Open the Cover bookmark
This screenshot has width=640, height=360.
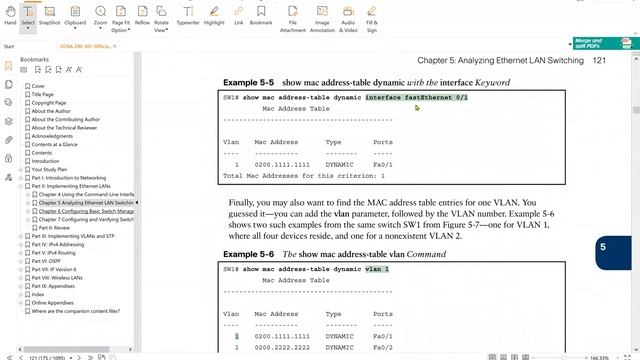point(38,86)
